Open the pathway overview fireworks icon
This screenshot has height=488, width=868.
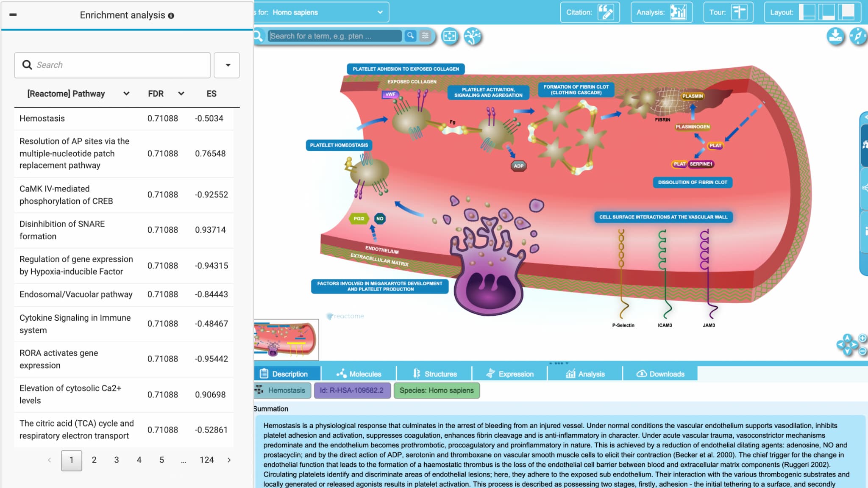click(473, 36)
